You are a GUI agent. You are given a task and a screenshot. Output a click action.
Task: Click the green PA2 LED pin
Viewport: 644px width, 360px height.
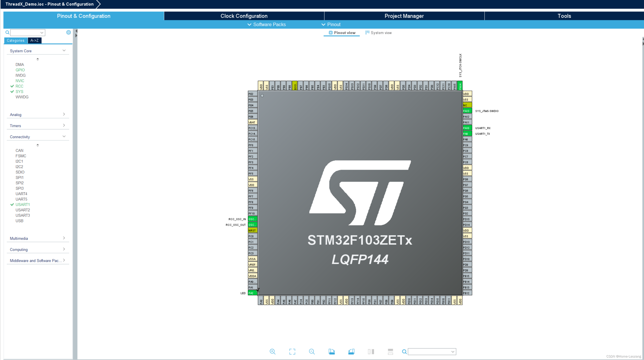coord(252,293)
